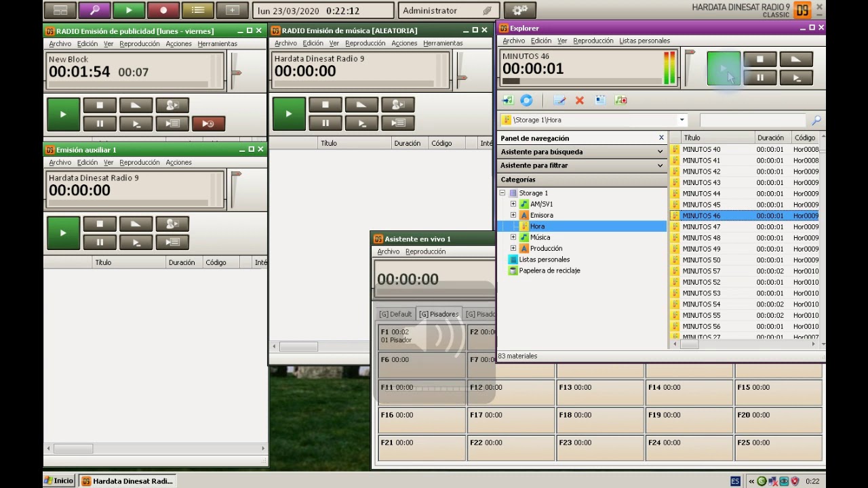The height and width of the screenshot is (488, 868).
Task: Expand the AM/SV1 tree node
Action: pyautogui.click(x=513, y=204)
